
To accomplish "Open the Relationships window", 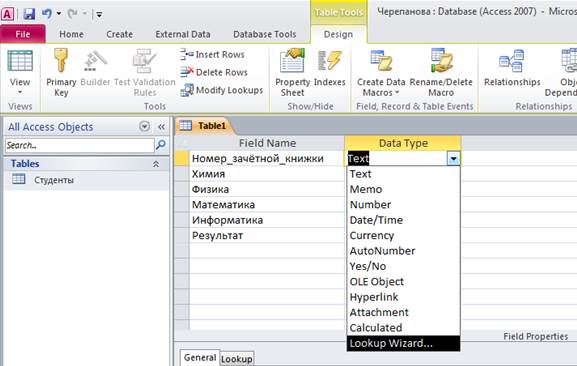I will coord(512,67).
